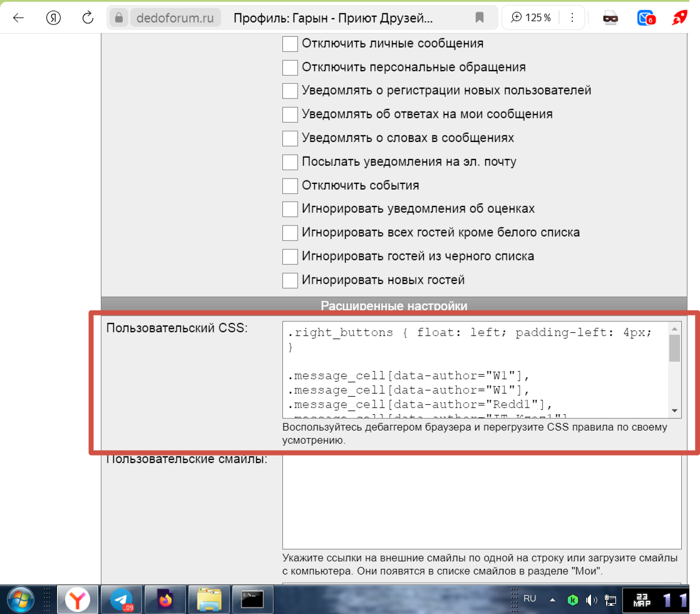700x614 pixels.
Task: Open Telegram from the taskbar
Action: pos(121,600)
